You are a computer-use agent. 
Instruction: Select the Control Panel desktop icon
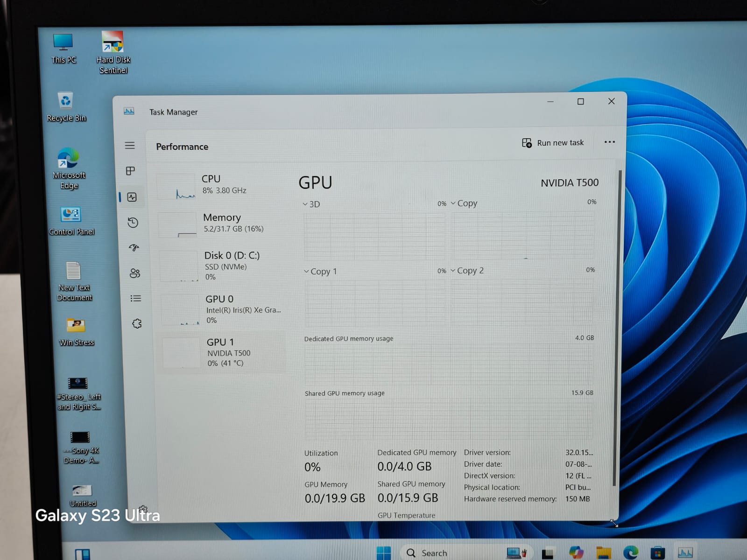tap(71, 221)
